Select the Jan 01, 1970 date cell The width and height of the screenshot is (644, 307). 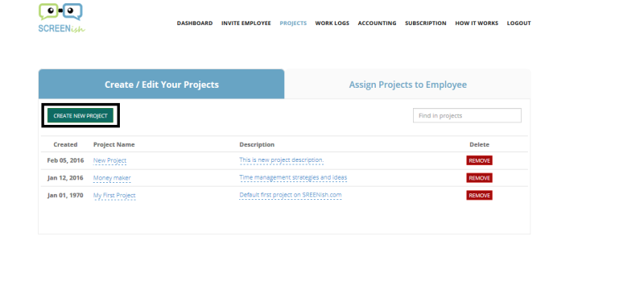[x=65, y=195]
